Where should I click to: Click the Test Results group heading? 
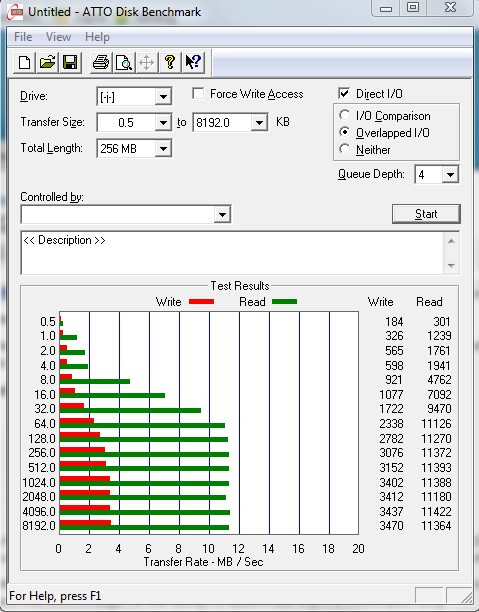tap(240, 286)
